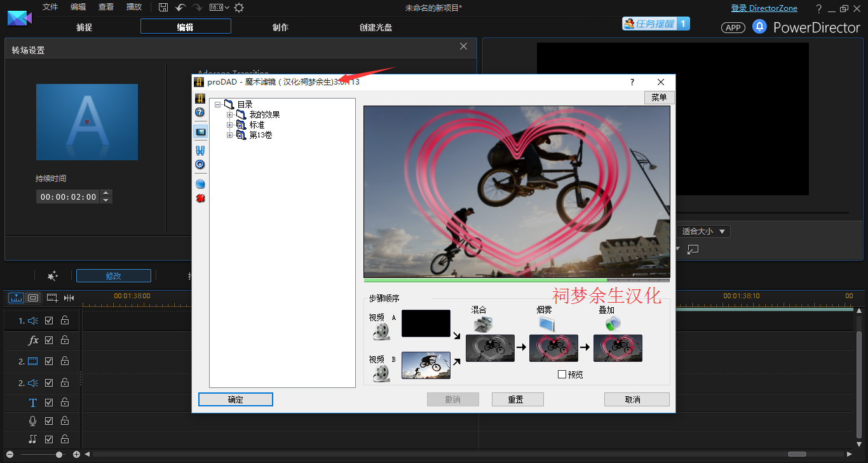Zoom out timeline with minus icon

point(10,454)
